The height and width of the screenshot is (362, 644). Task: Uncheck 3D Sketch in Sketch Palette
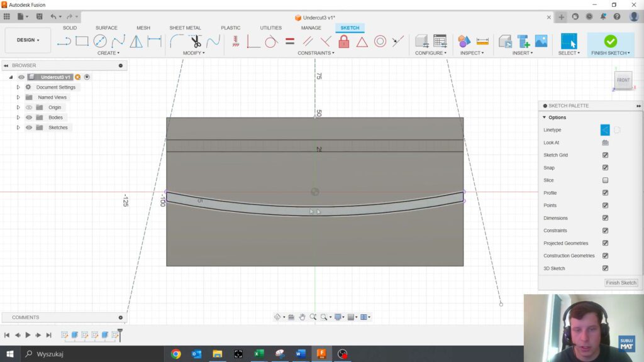[x=605, y=268]
